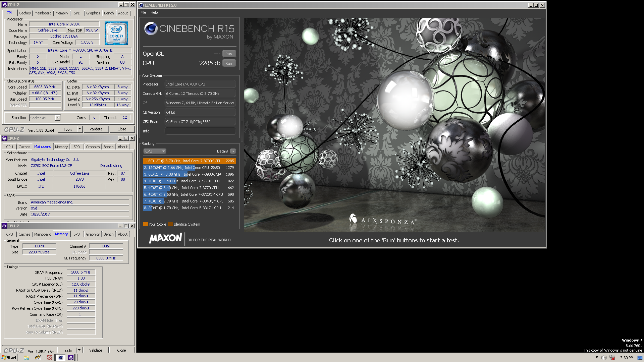Click the DRAM Frequency value 2000.6 MHz

[x=81, y=272]
